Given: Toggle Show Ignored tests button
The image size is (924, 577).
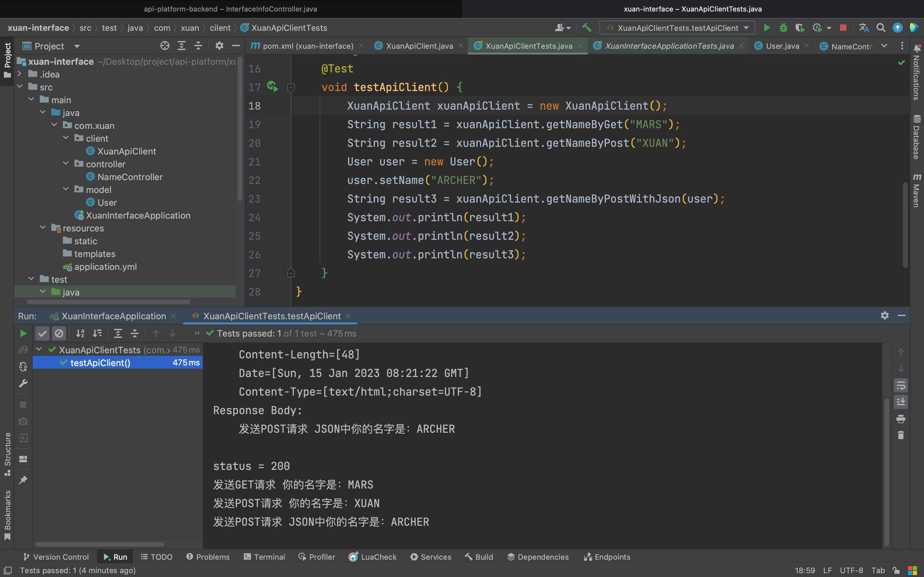Looking at the screenshot, I should pos(59,333).
